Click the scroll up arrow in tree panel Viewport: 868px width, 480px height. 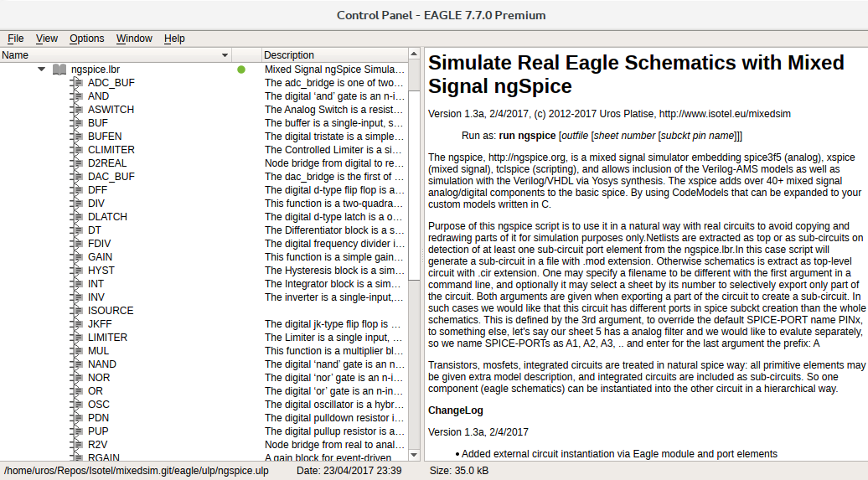[414, 54]
